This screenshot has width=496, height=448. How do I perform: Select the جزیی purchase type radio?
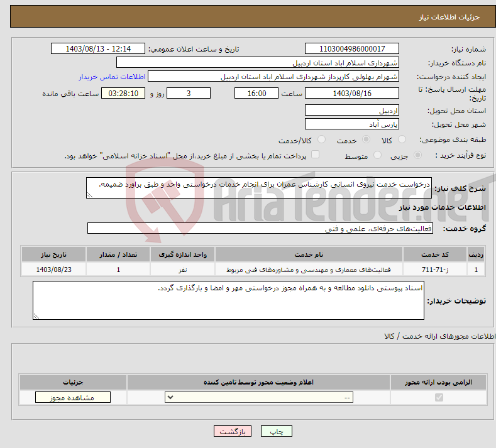click(417, 155)
